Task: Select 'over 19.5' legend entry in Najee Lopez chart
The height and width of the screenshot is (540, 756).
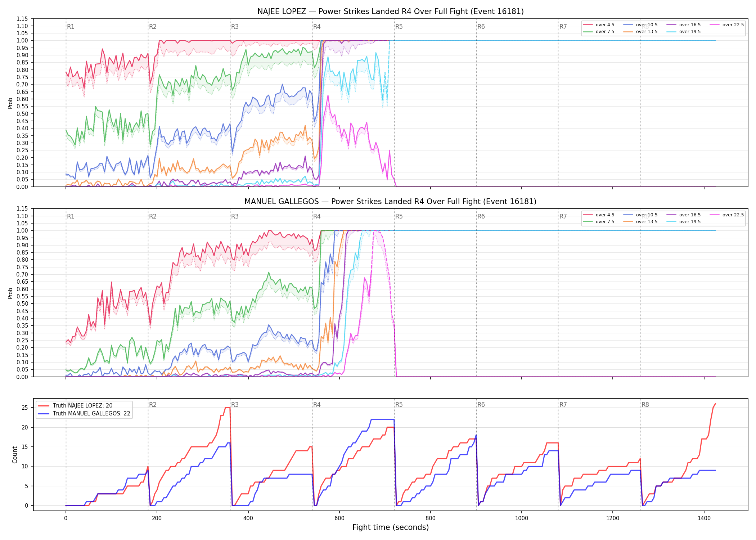Action: (x=684, y=32)
